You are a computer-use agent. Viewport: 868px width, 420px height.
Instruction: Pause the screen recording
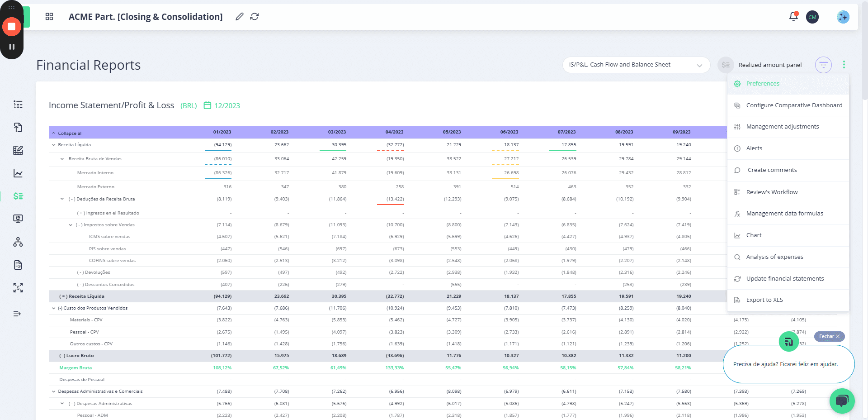point(12,47)
